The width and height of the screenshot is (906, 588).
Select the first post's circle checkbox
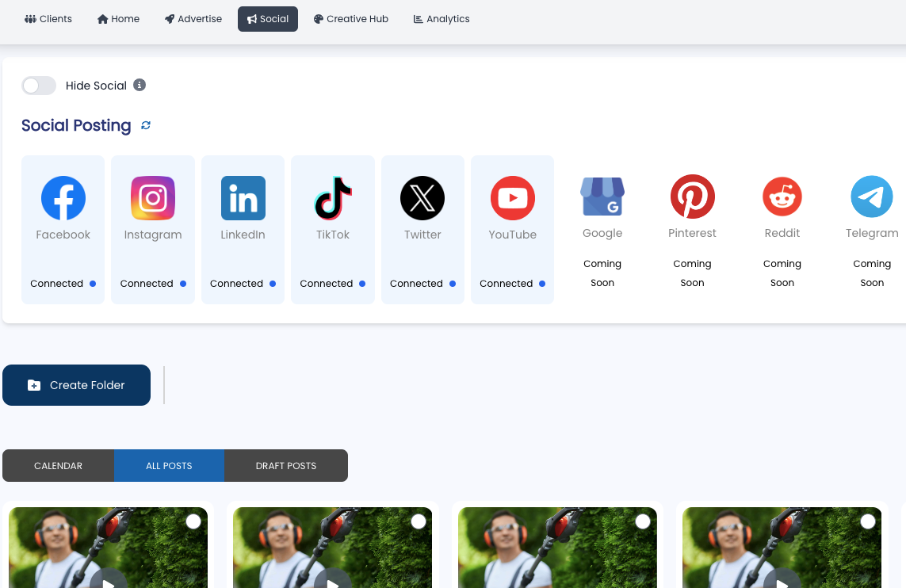[193, 521]
